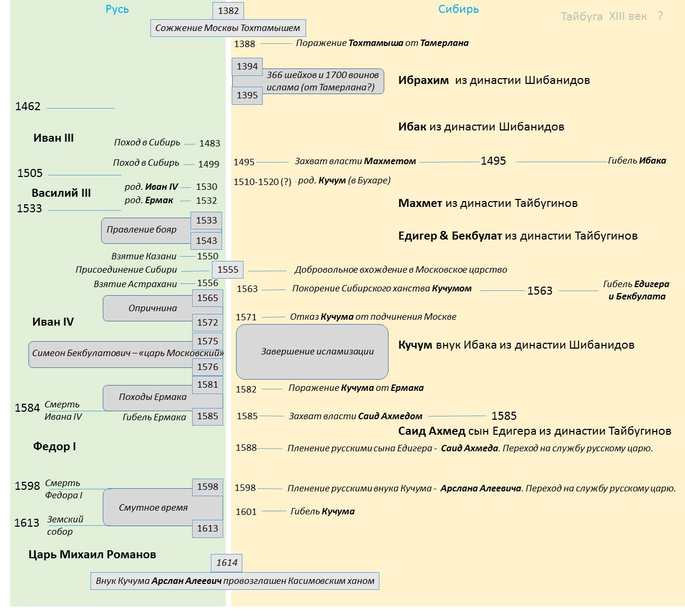
Task: Select the 'Царь Михаил Романов' label
Action: click(x=92, y=555)
